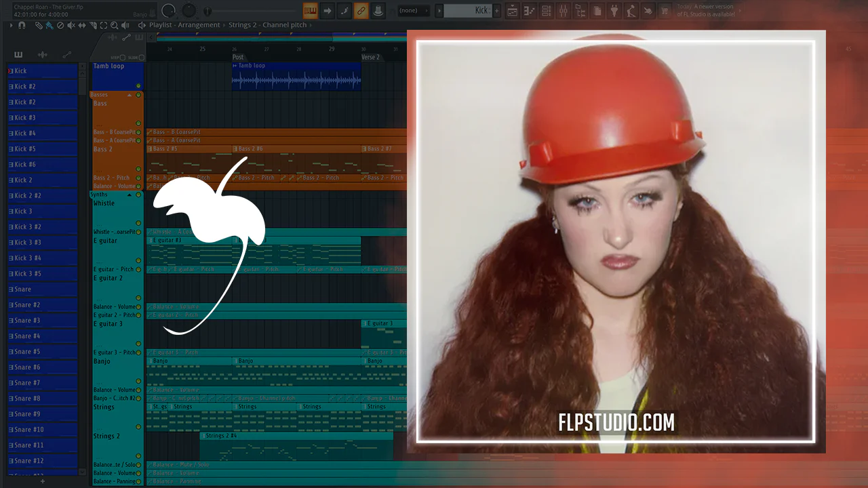Select the Kick pattern in picker
868x488 pixels.
pos(42,71)
